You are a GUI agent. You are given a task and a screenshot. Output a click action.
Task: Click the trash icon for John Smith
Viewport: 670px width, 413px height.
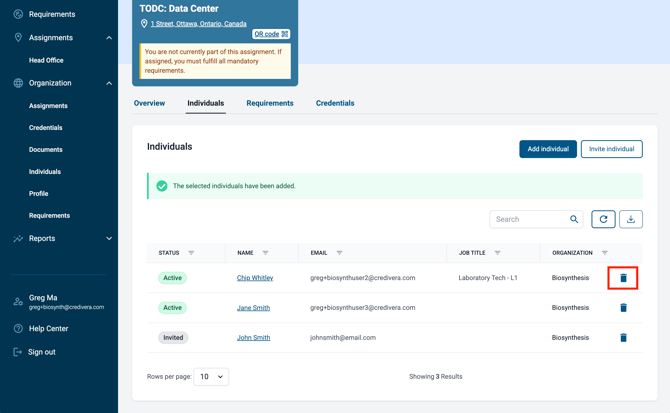pos(623,337)
